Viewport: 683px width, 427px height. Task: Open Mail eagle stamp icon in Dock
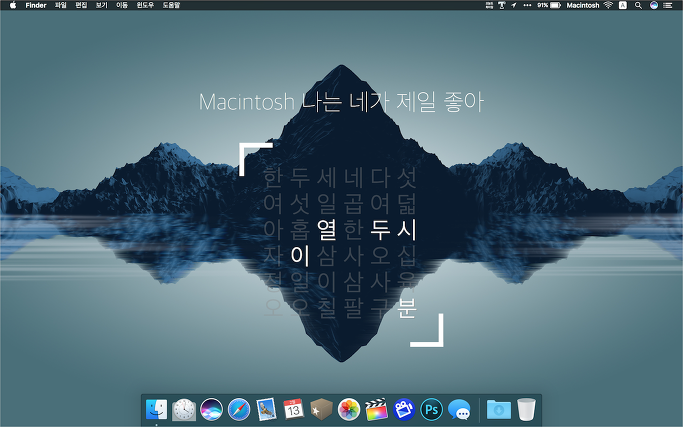(266, 410)
